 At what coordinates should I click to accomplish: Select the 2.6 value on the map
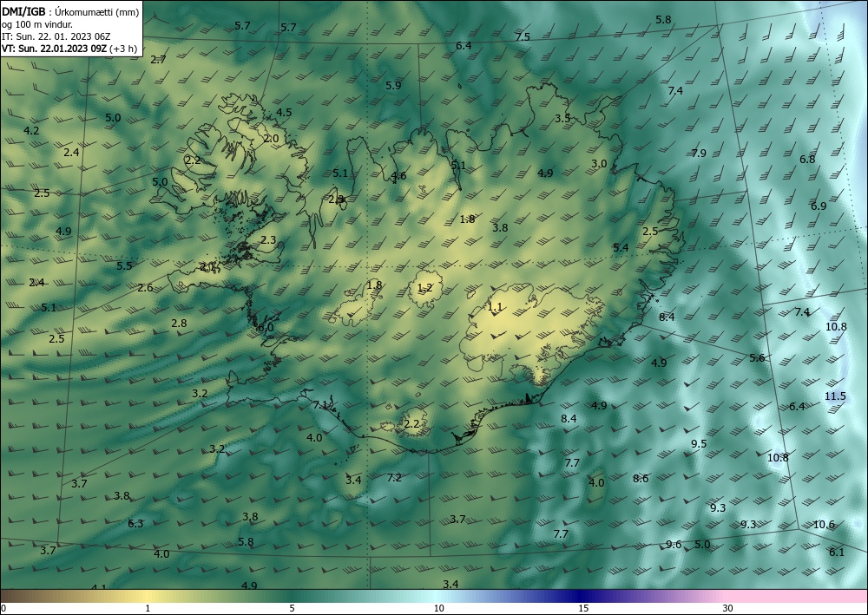pos(146,288)
